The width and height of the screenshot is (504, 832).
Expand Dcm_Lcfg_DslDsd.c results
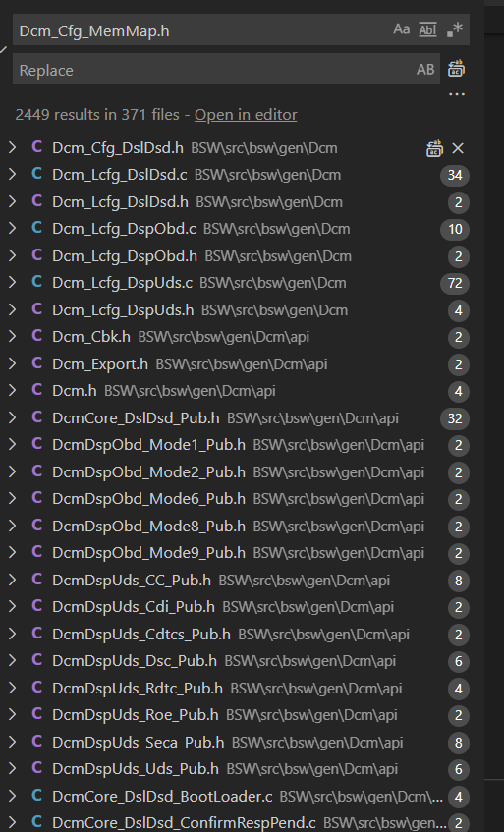pyautogui.click(x=13, y=175)
